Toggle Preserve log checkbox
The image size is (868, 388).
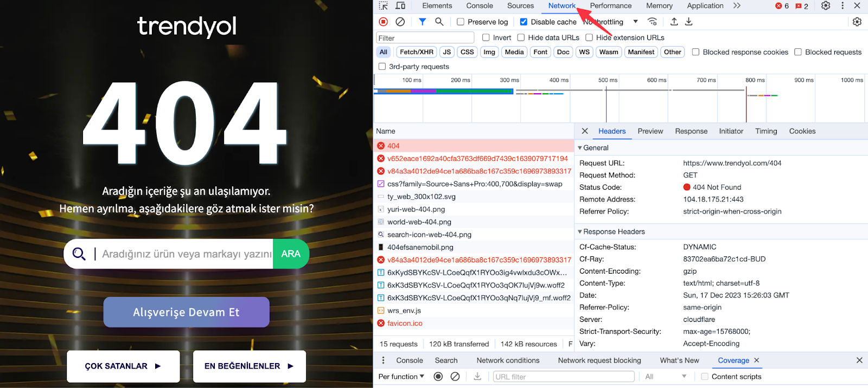(x=461, y=22)
